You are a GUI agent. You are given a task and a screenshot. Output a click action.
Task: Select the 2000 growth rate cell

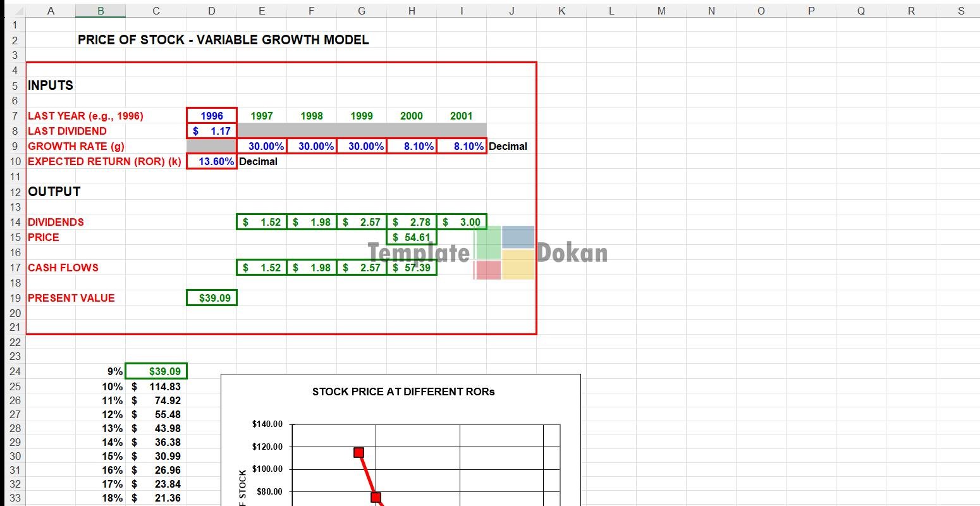pyautogui.click(x=411, y=146)
